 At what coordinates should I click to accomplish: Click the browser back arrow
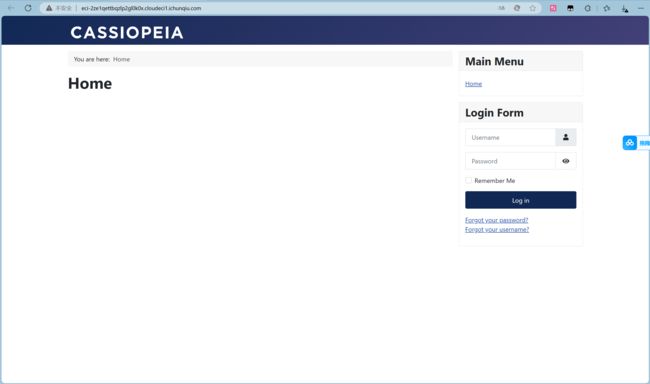(x=11, y=8)
